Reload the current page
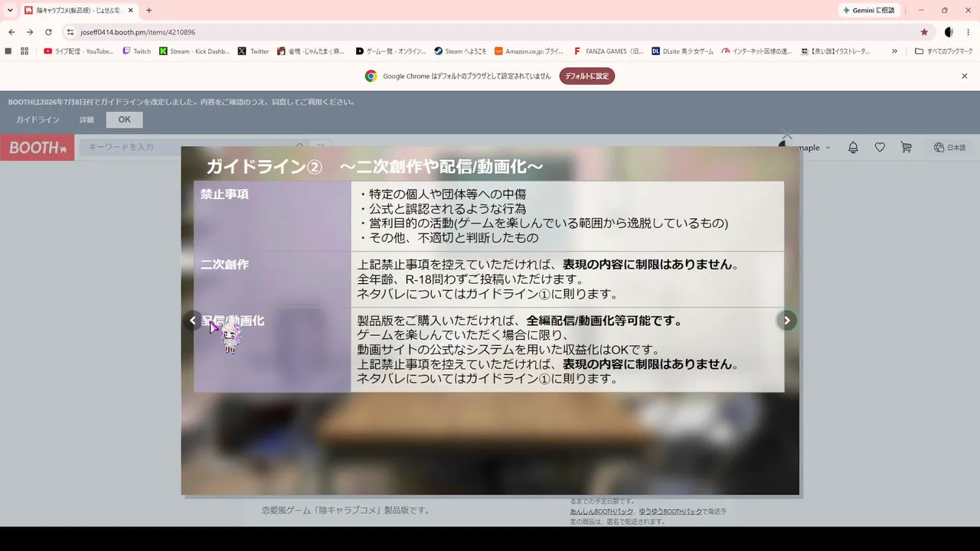Viewport: 980px width, 551px height. pyautogui.click(x=48, y=32)
